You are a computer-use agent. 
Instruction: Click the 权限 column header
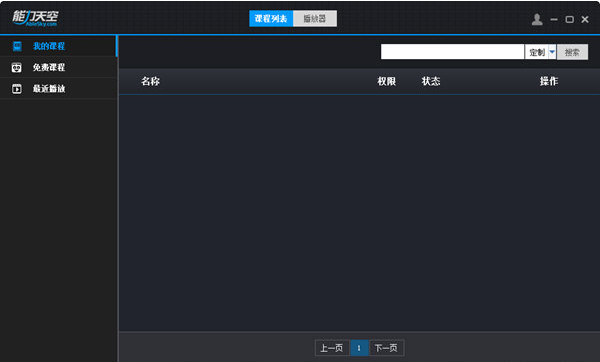386,81
